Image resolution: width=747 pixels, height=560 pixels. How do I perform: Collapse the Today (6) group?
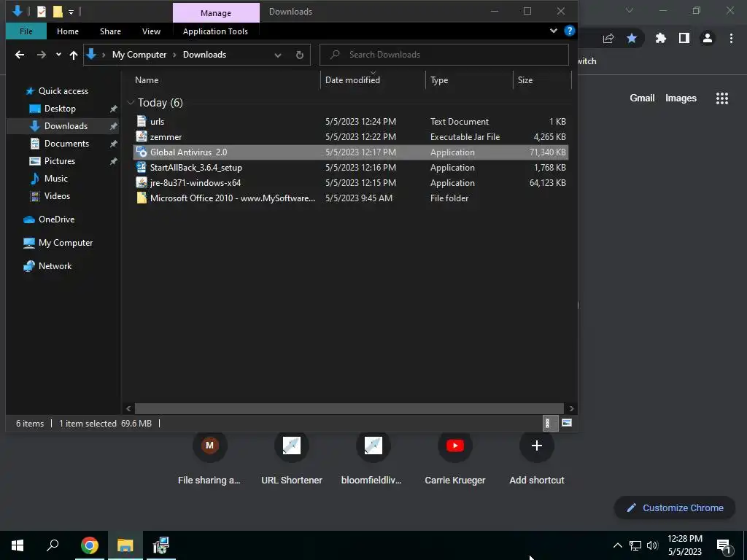[x=131, y=102]
